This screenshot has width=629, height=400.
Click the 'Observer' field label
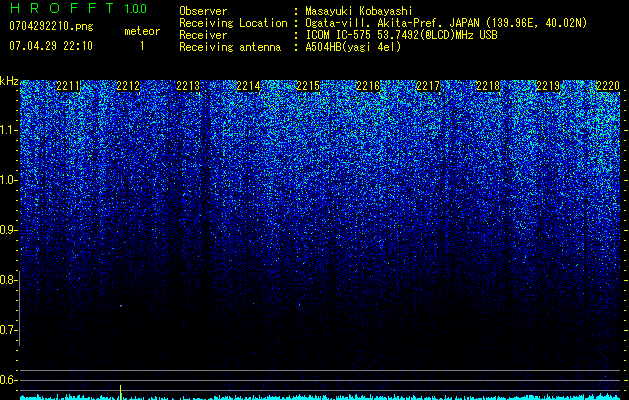pyautogui.click(x=203, y=11)
